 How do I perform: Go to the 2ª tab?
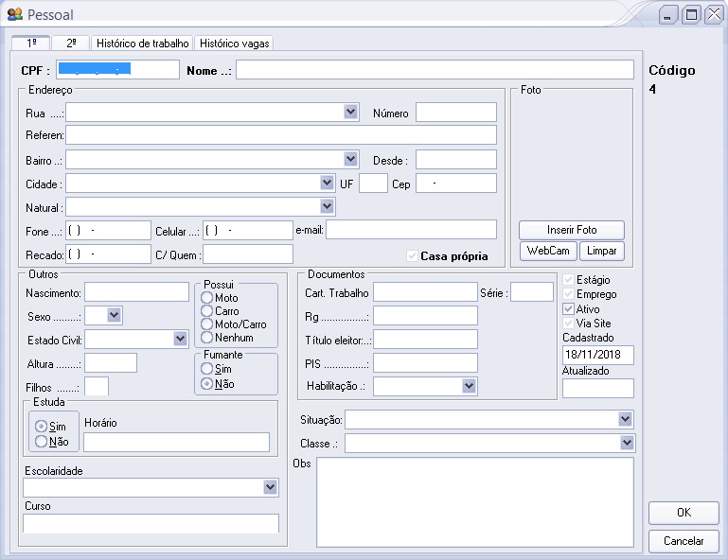pyautogui.click(x=70, y=44)
